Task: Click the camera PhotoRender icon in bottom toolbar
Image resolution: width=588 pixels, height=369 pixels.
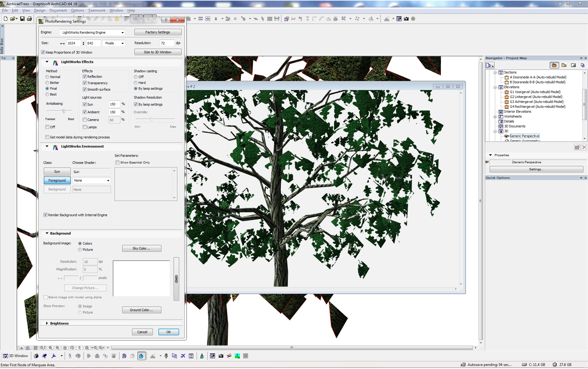Action: click(221, 356)
